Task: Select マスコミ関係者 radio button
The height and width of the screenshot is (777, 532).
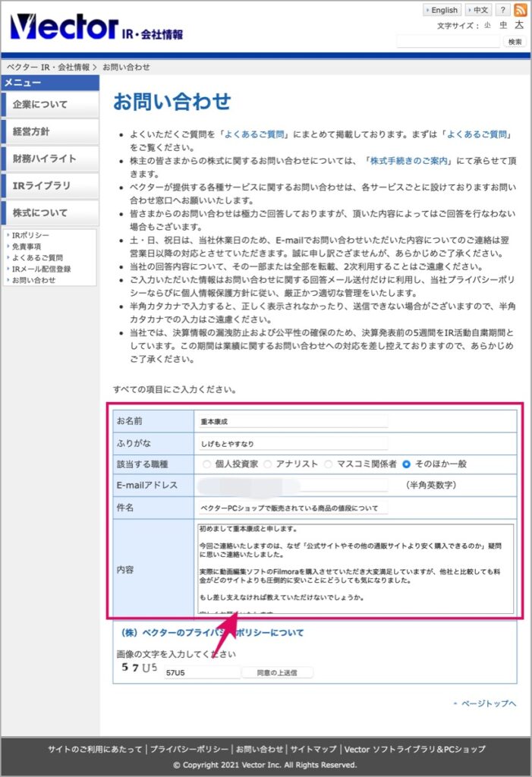Action: tap(328, 464)
